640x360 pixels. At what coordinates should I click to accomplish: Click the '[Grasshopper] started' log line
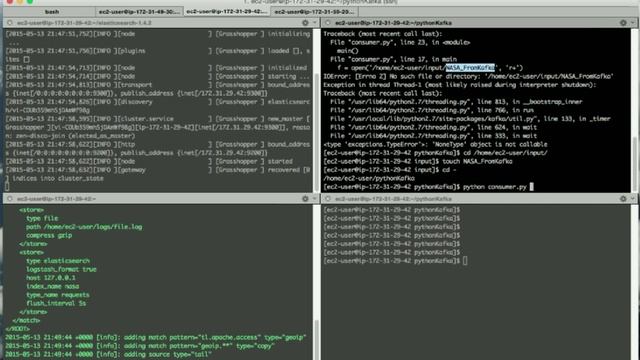149,161
